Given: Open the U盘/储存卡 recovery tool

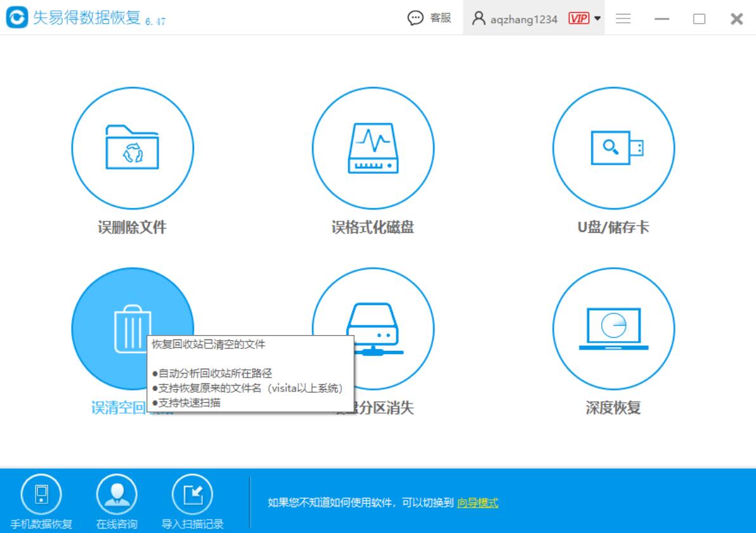Looking at the screenshot, I should coord(613,147).
